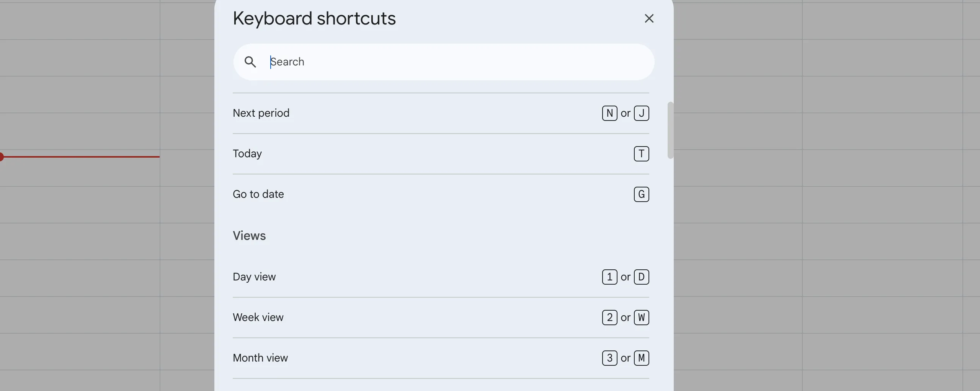
Task: Click the Views section heading
Action: [249, 236]
